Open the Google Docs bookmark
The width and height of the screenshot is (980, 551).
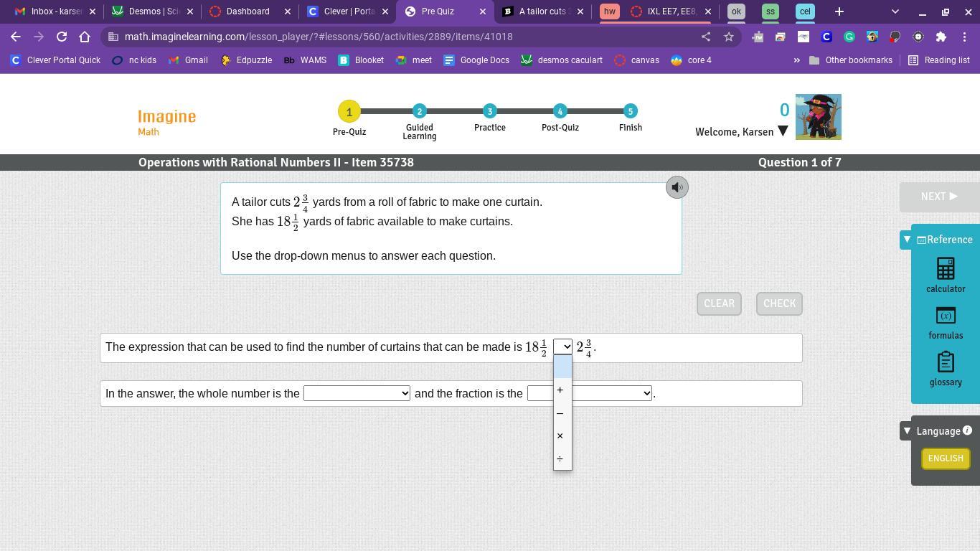pos(476,60)
